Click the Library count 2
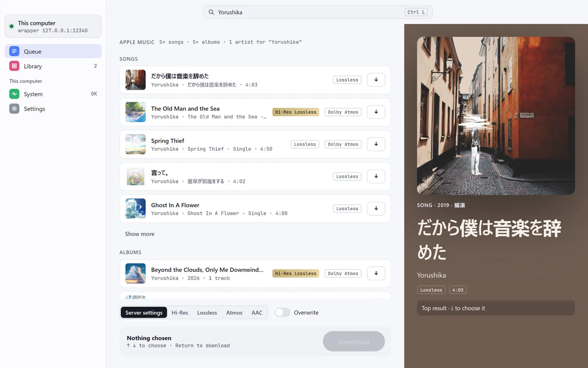The width and height of the screenshot is (588, 368). click(x=96, y=66)
